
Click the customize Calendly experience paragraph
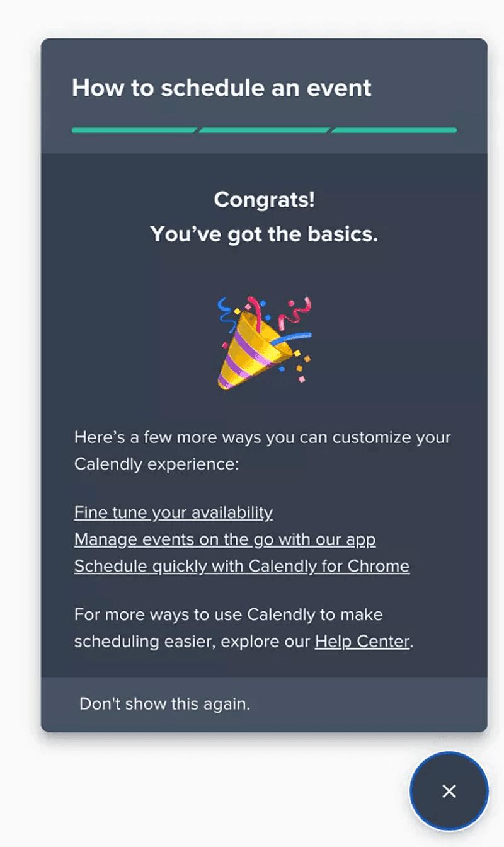pyautogui.click(x=262, y=451)
